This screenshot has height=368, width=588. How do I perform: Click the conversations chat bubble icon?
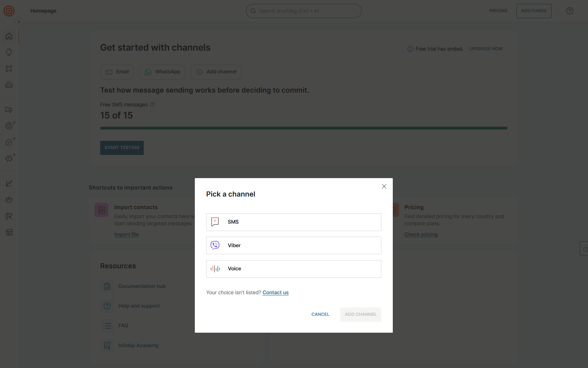click(9, 142)
